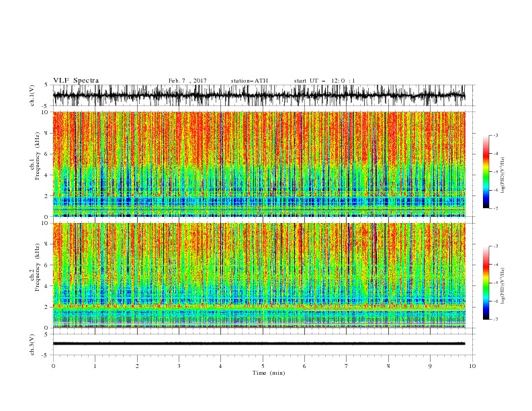
Task: Click the "Time (min)" x-axis label
Action: (269, 373)
